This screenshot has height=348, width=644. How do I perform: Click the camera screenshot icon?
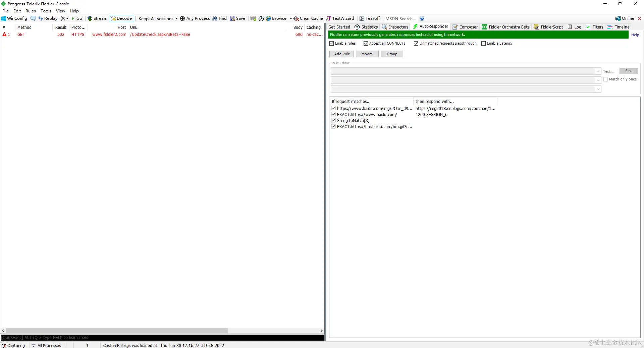(x=253, y=18)
